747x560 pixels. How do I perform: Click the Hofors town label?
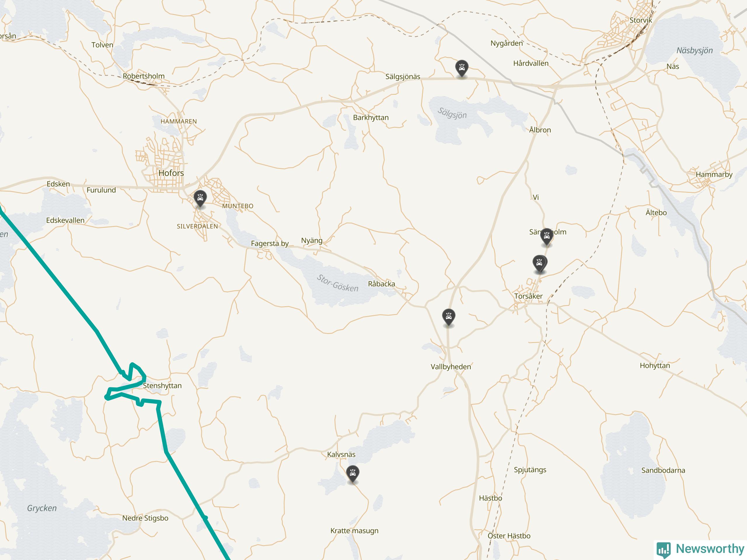tap(171, 173)
